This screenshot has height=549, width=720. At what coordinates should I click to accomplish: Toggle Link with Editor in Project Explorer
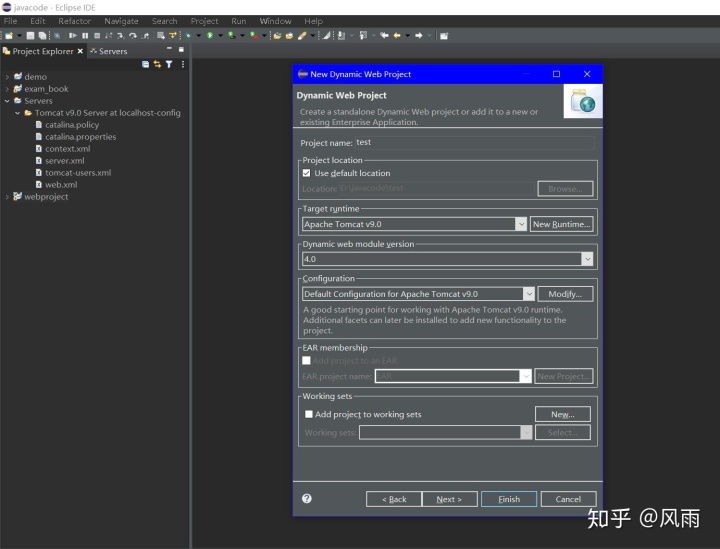[x=157, y=64]
